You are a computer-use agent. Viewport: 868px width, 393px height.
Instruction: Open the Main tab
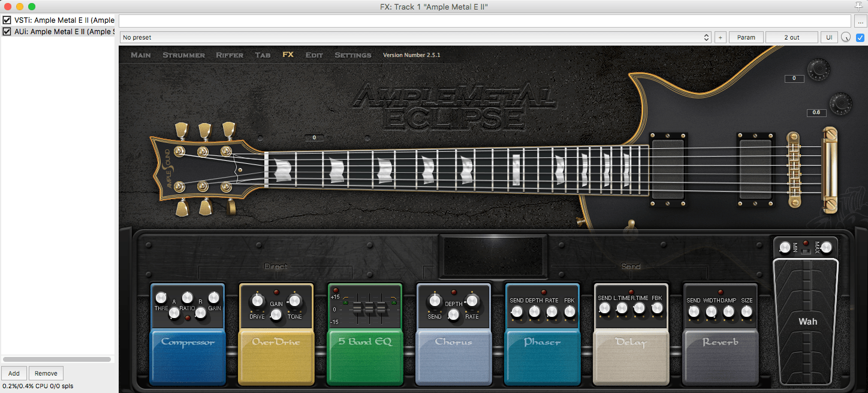[x=141, y=55]
